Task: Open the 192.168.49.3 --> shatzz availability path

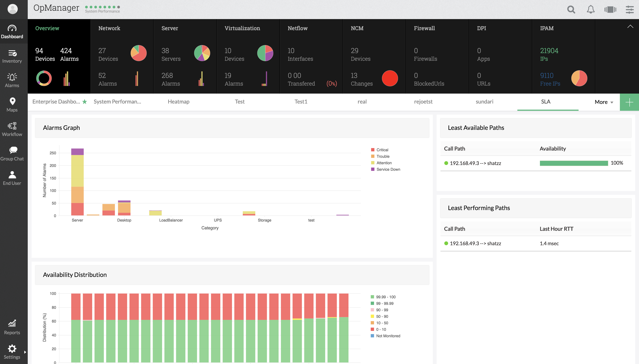Action: [475, 163]
